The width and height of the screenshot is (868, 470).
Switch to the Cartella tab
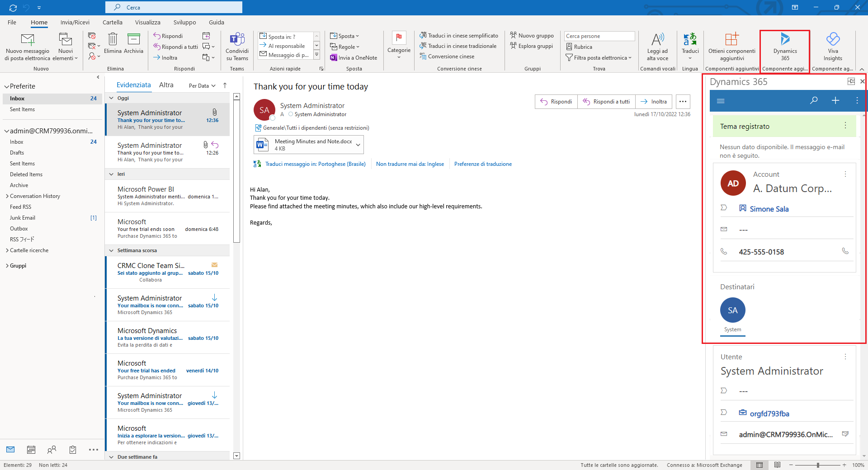pyautogui.click(x=113, y=22)
